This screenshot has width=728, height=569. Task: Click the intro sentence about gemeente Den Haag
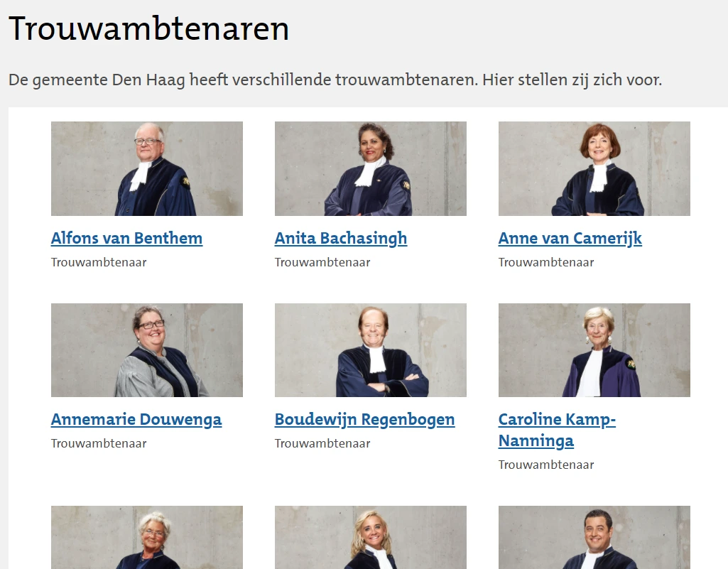335,80
